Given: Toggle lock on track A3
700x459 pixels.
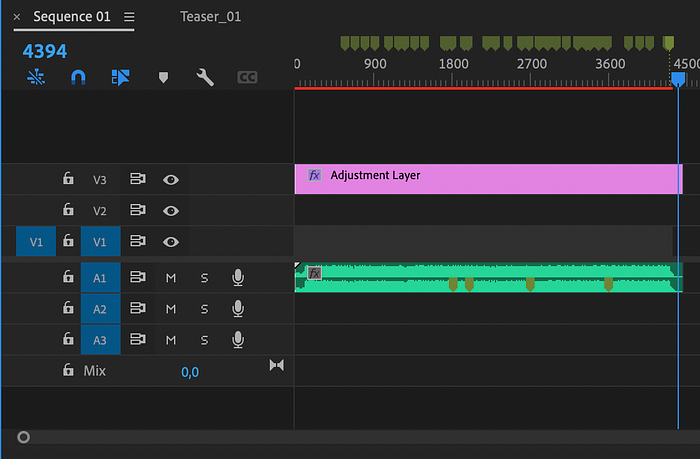Looking at the screenshot, I should tap(68, 339).
